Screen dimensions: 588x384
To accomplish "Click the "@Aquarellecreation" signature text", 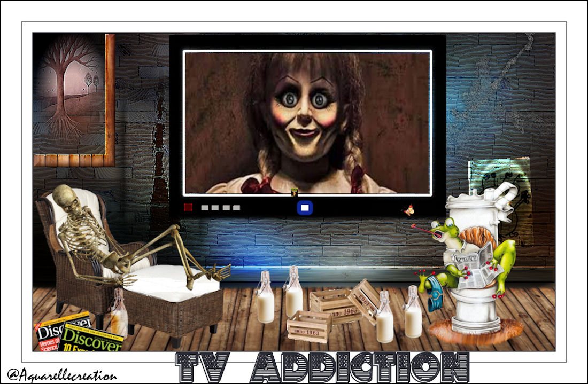I will coord(62,374).
